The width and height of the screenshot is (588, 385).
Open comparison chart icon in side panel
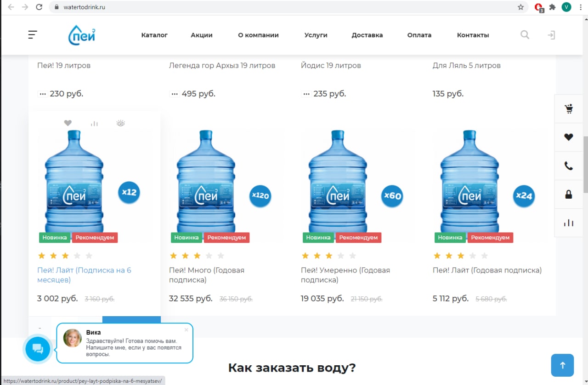(x=569, y=223)
